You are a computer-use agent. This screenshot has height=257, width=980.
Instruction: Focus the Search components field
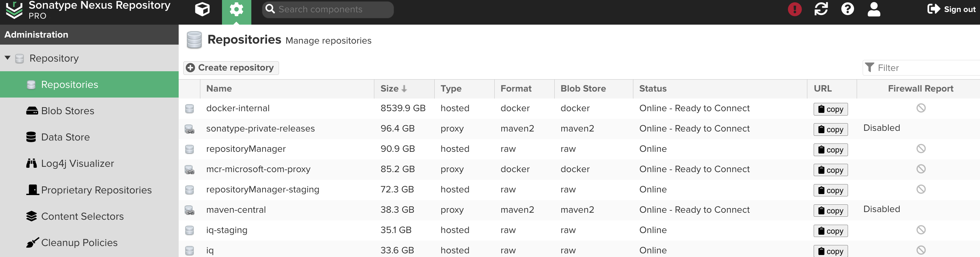point(328,9)
